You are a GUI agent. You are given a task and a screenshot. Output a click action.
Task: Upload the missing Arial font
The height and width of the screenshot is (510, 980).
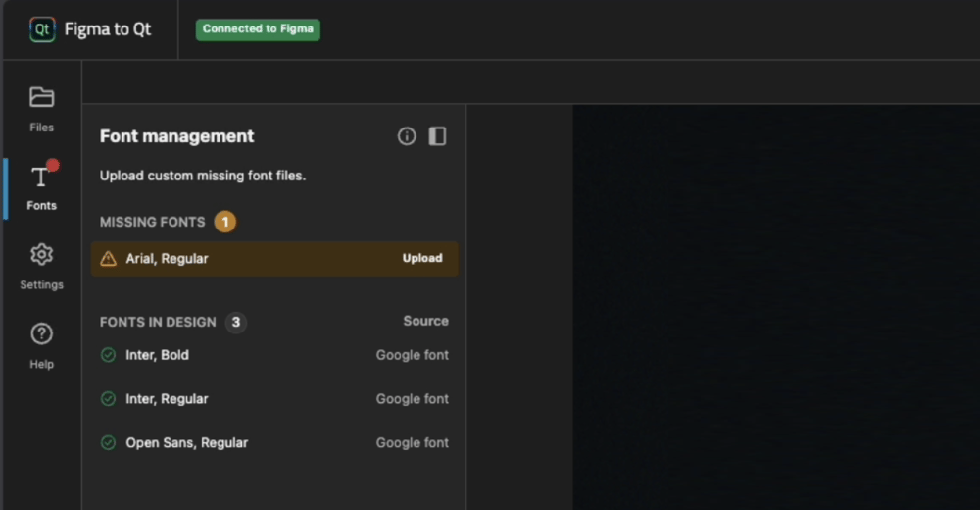pyautogui.click(x=422, y=259)
